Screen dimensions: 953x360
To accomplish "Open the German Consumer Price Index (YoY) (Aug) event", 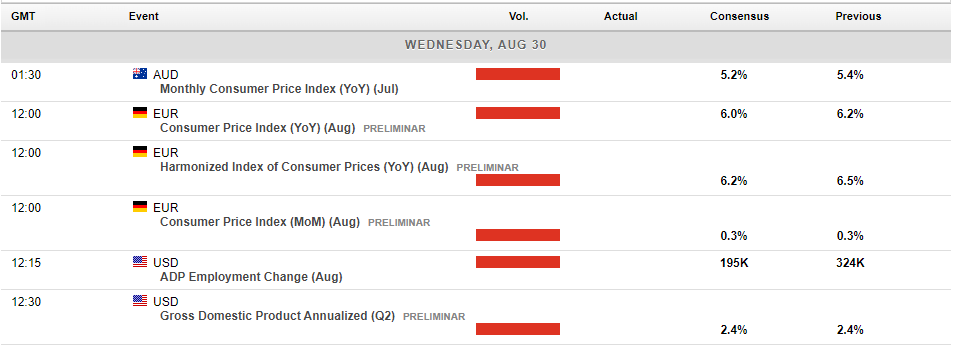I will coord(257,128).
